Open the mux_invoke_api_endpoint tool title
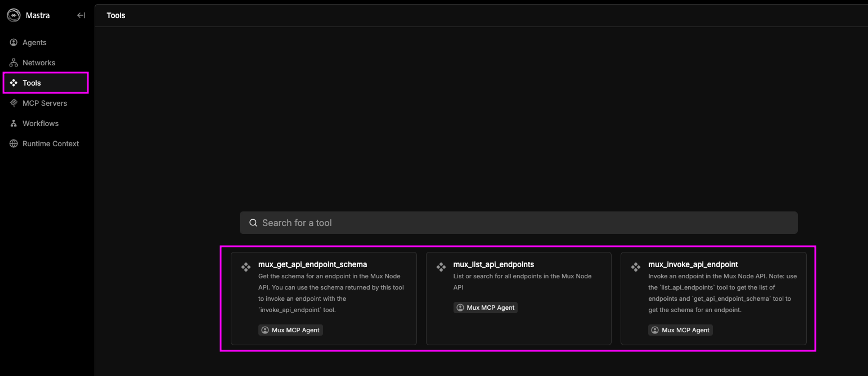The width and height of the screenshot is (868, 376). pos(693,265)
